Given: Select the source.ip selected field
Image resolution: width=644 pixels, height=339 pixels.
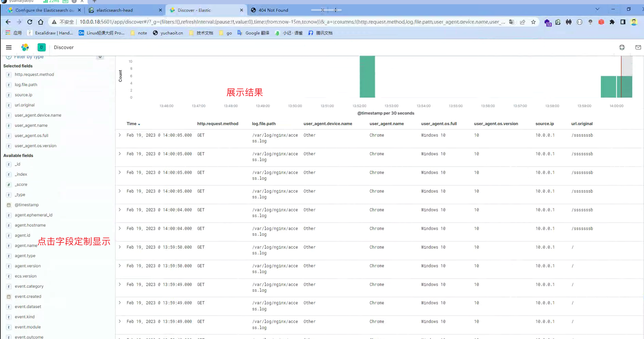Looking at the screenshot, I should pyautogui.click(x=23, y=95).
